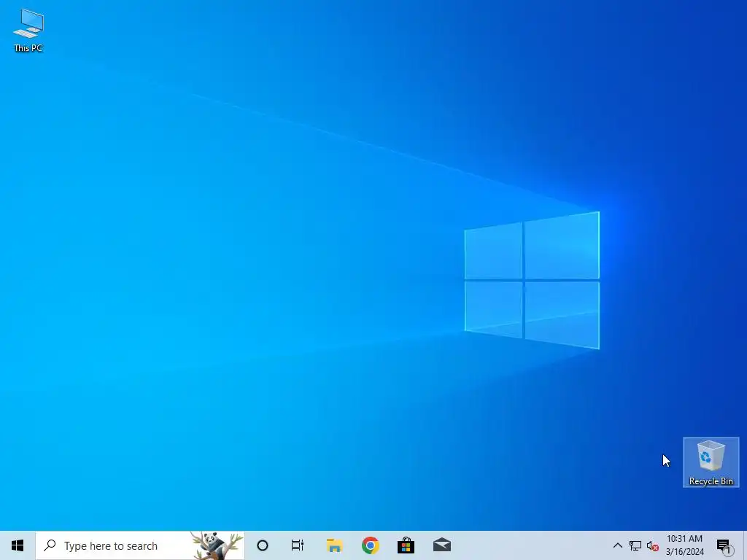Launch File Explorer from the taskbar
747x560 pixels.
click(334, 545)
